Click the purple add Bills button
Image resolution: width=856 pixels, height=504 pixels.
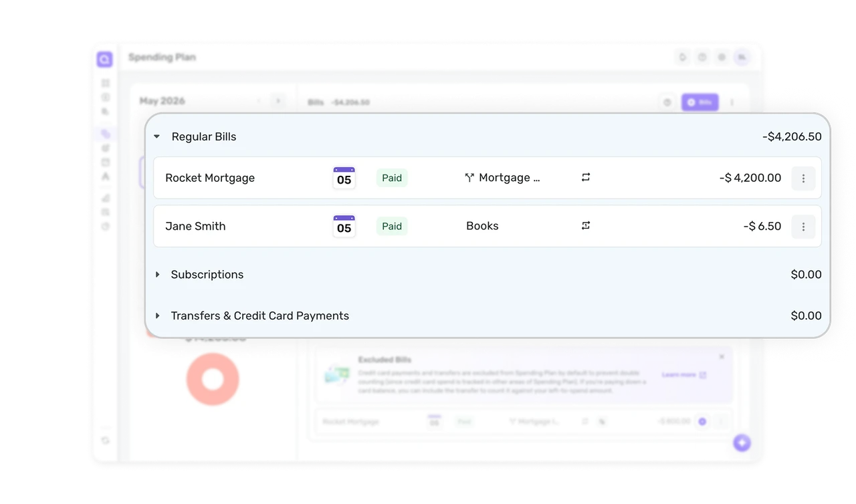pos(700,102)
